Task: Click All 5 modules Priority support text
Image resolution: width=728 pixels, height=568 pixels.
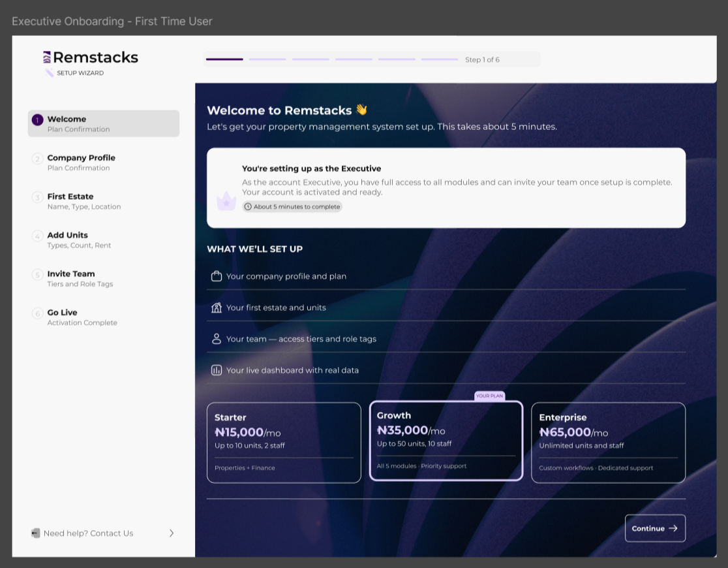Action: [421, 465]
